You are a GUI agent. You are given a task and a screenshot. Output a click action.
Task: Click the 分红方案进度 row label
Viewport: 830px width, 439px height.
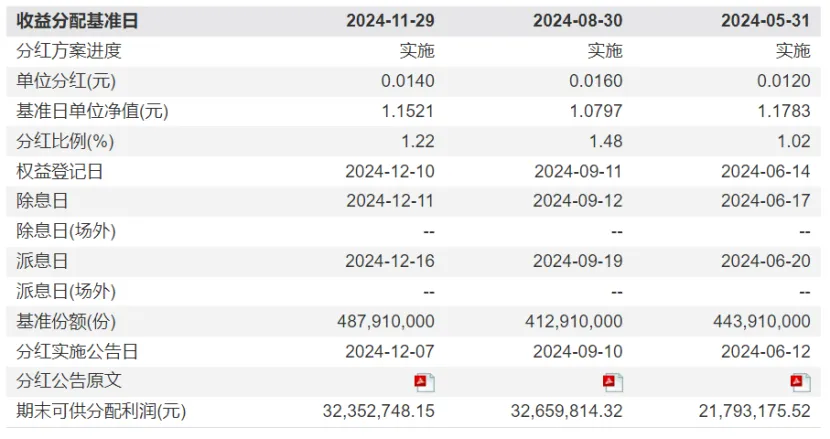[x=69, y=51]
